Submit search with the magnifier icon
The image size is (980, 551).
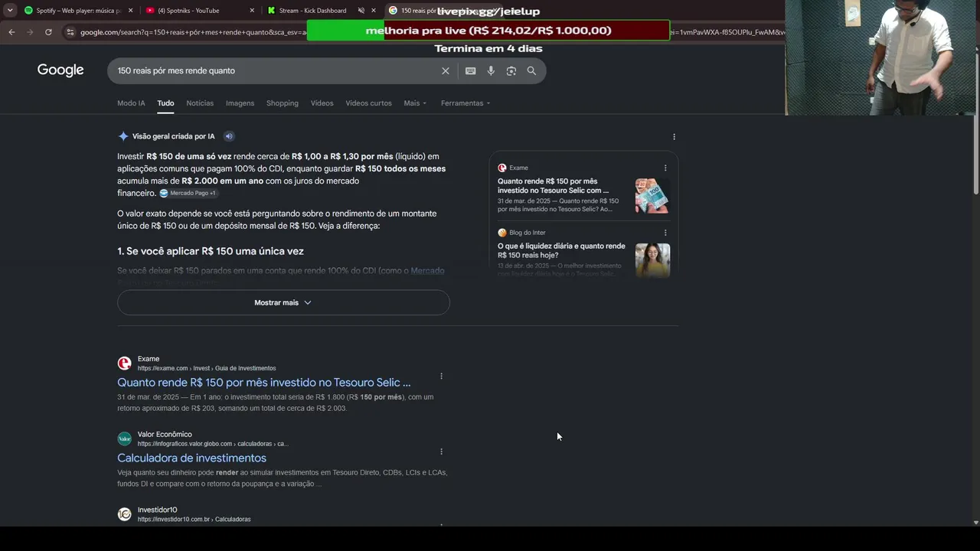[x=531, y=71]
